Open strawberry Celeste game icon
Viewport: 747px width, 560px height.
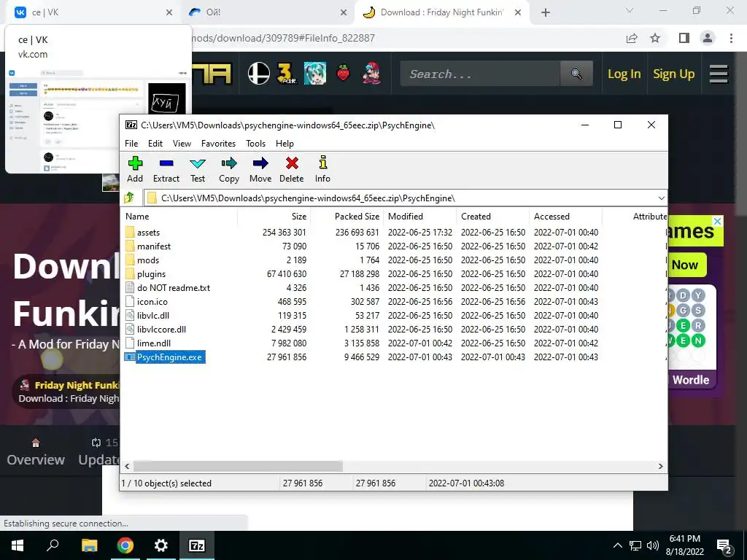(x=343, y=74)
